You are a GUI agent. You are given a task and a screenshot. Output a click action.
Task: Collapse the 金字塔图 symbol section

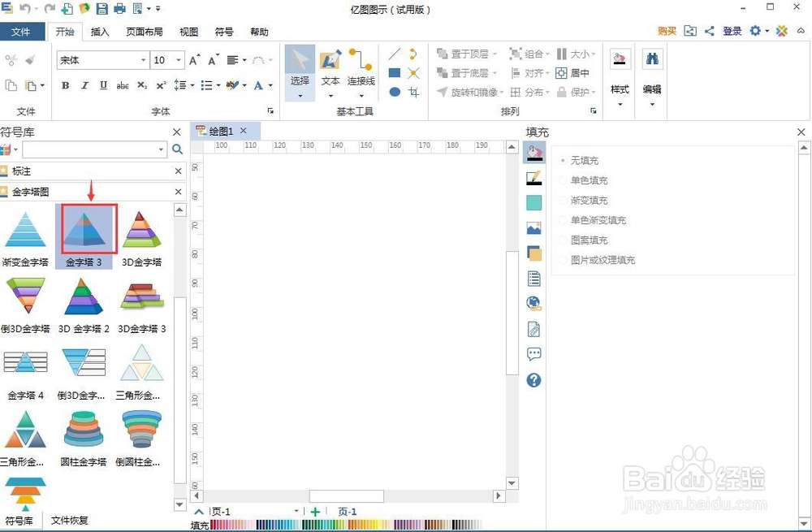pyautogui.click(x=177, y=192)
